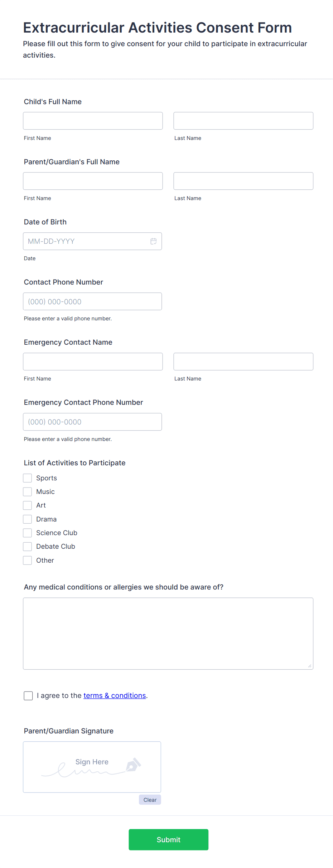The image size is (333, 868).
Task: Open the terms & conditions link
Action: (x=115, y=695)
